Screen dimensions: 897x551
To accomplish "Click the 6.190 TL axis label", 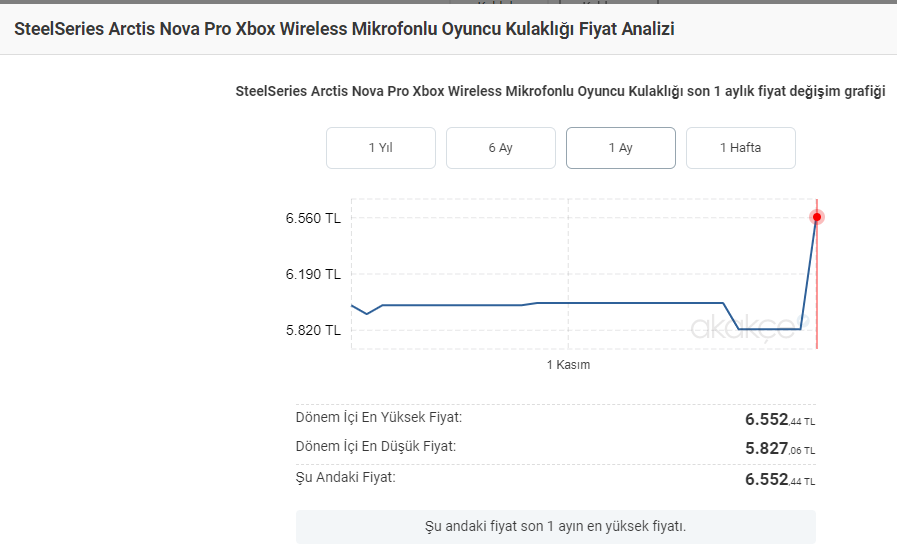I will tap(313, 274).
